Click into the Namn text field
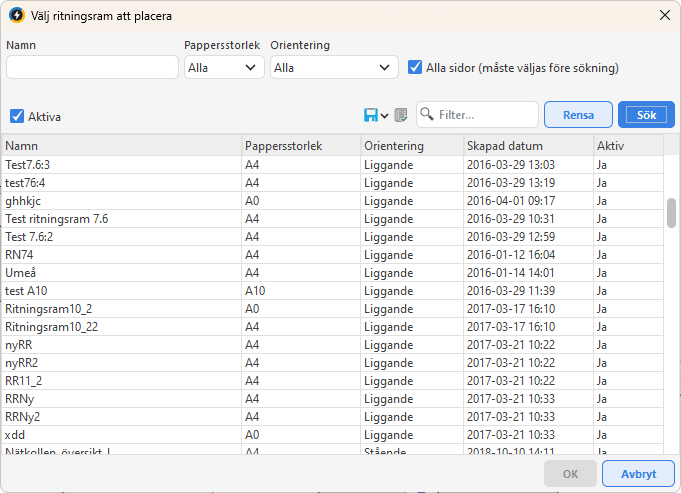 point(92,68)
